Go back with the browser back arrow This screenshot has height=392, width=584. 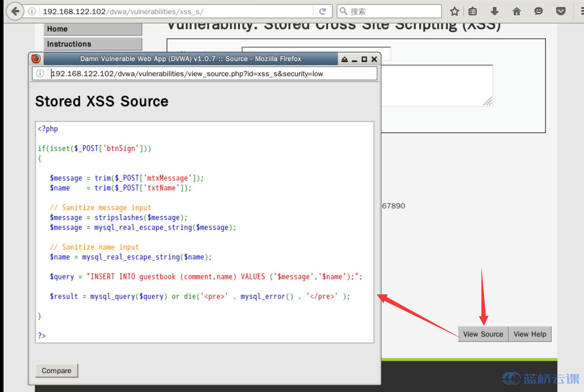tap(15, 11)
